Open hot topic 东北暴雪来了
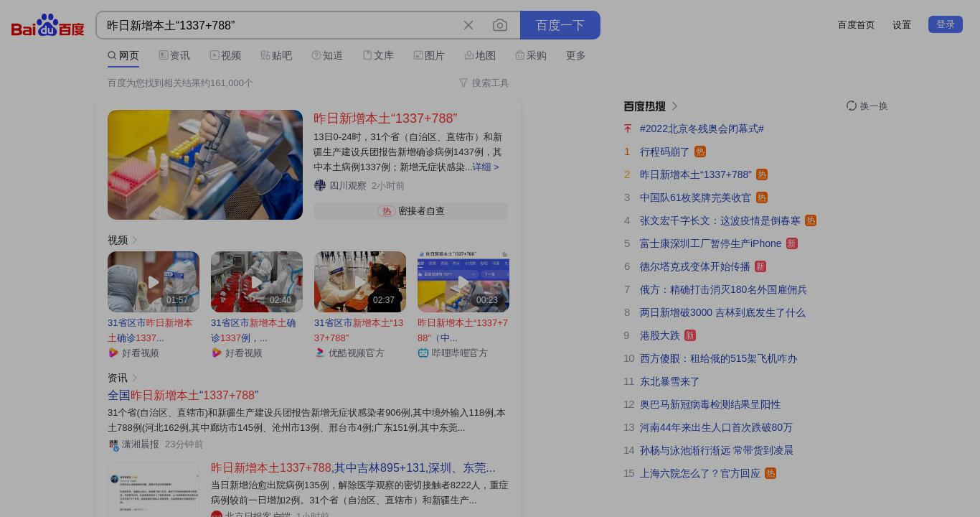This screenshot has height=517, width=980. [669, 381]
